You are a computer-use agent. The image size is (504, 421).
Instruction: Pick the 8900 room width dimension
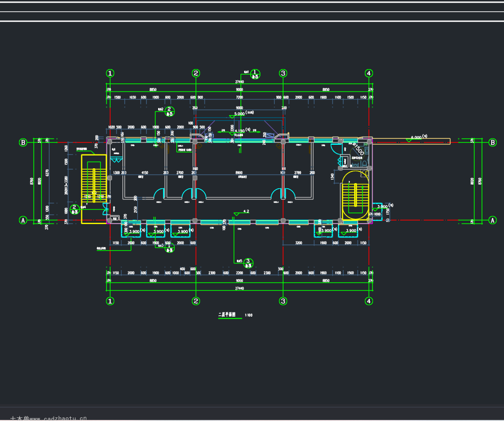(239, 173)
